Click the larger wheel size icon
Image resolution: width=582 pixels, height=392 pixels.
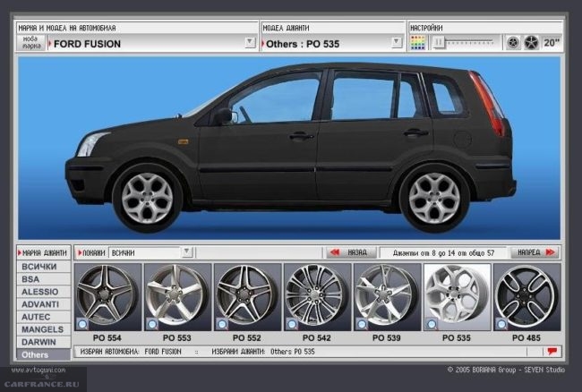tap(531, 43)
